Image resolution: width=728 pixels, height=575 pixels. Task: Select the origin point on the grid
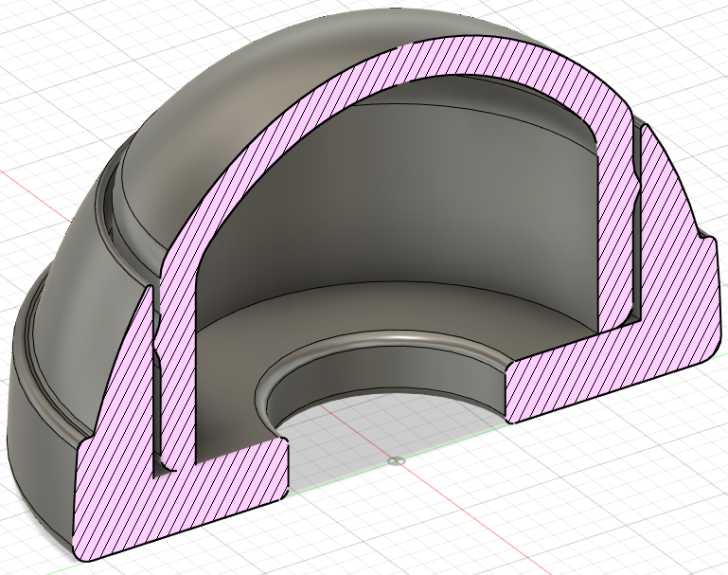click(396, 461)
